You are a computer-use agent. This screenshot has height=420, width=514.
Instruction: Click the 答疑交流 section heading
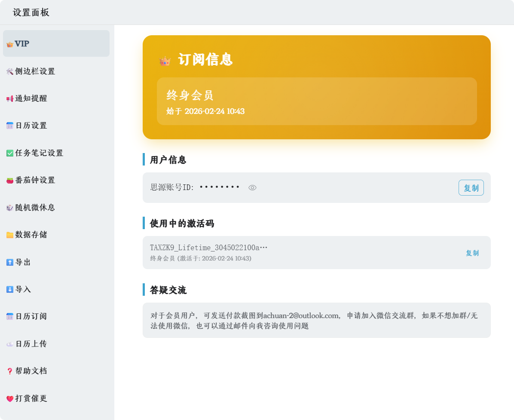pyautogui.click(x=168, y=290)
